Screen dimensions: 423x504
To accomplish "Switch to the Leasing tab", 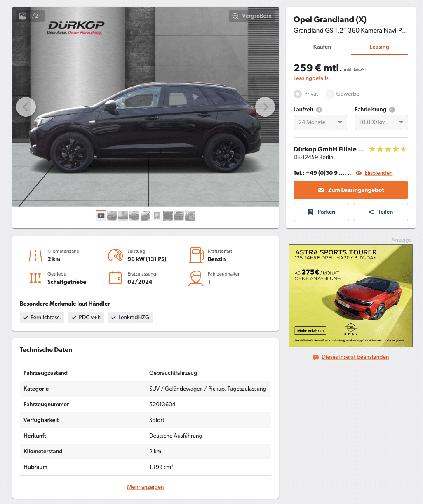I will (x=379, y=47).
